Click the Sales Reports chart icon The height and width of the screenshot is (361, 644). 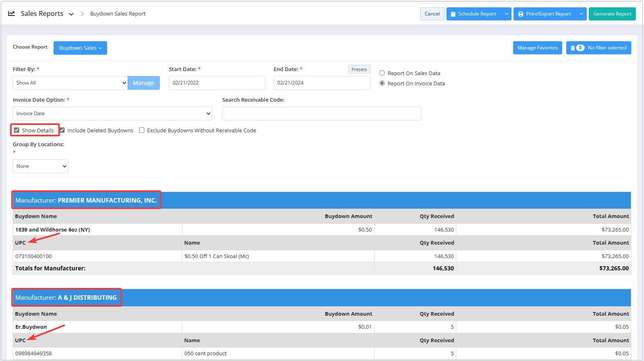pyautogui.click(x=11, y=13)
